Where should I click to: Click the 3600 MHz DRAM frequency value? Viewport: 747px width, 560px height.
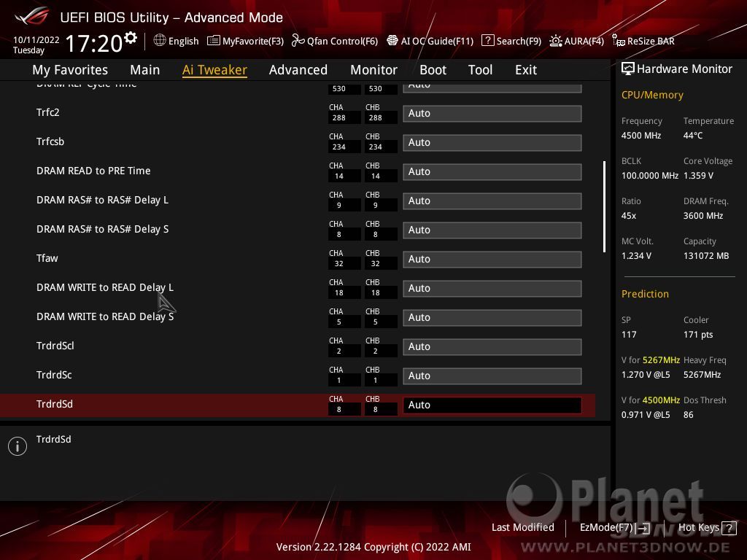pyautogui.click(x=703, y=216)
